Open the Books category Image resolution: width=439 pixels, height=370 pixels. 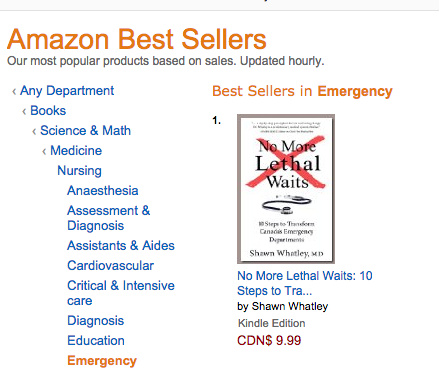coord(48,111)
